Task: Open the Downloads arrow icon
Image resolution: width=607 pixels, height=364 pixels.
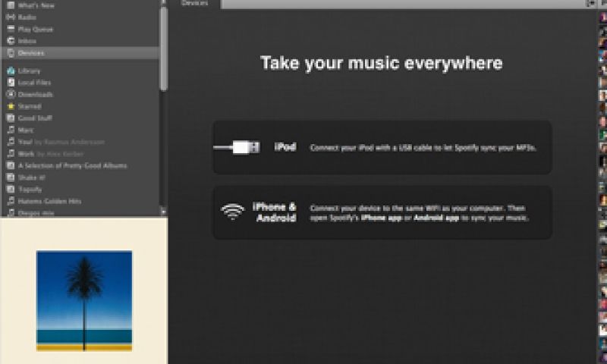Action: tap(11, 94)
